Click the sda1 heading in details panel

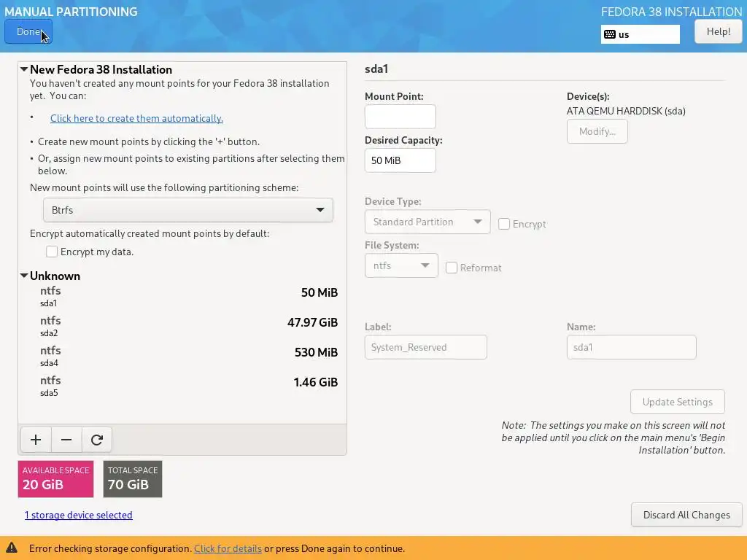(376, 69)
